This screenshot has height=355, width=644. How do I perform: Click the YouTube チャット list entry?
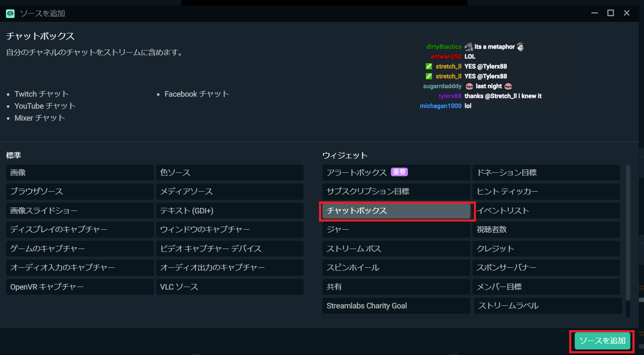(45, 106)
